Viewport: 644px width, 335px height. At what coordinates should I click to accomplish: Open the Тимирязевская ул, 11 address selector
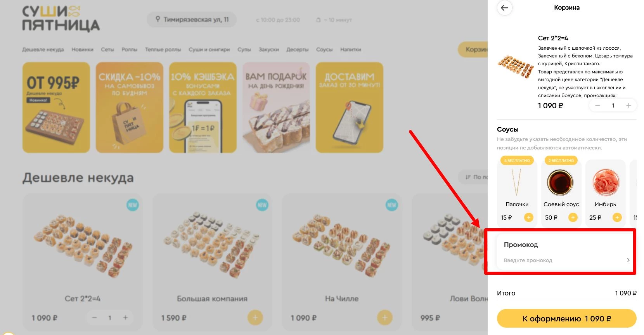click(192, 19)
